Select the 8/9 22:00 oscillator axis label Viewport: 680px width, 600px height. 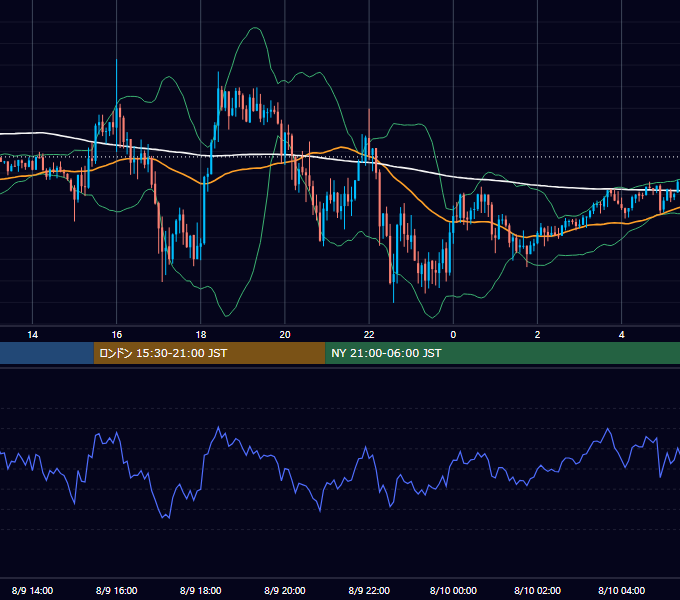click(369, 590)
